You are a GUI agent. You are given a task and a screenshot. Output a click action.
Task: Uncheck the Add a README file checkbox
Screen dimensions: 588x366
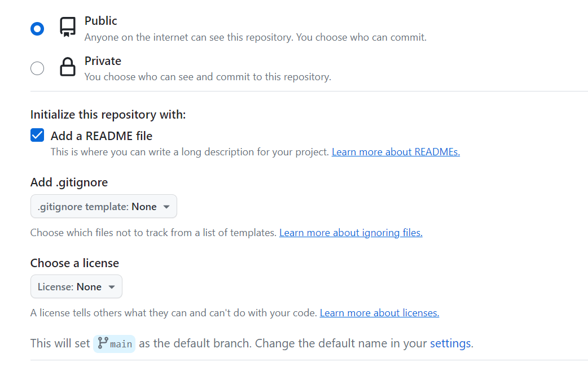[x=37, y=136]
